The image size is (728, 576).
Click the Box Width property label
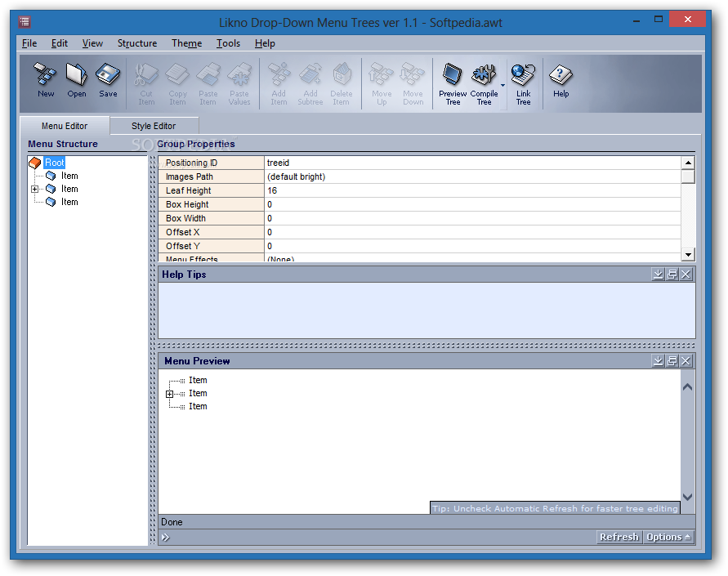point(212,218)
